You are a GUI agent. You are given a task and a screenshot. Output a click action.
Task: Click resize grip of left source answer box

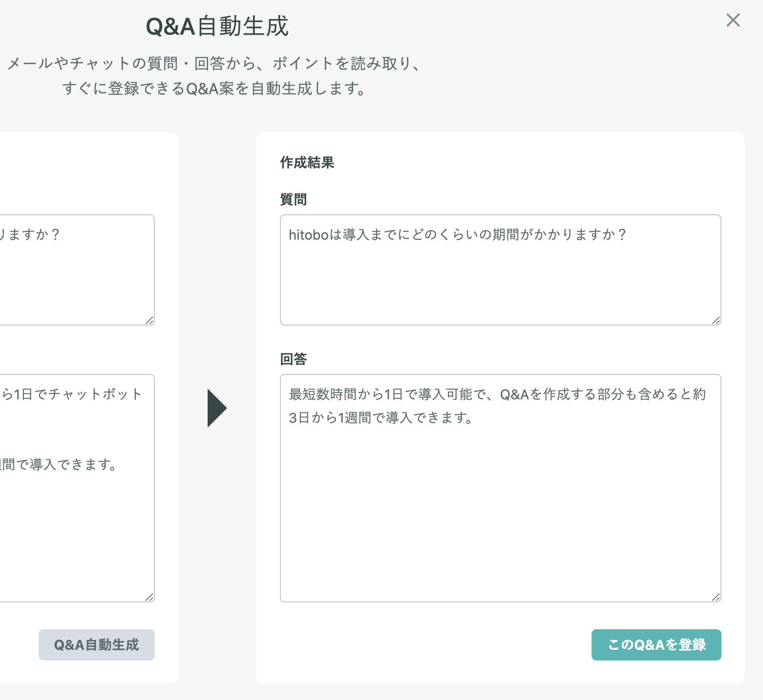click(x=149, y=597)
